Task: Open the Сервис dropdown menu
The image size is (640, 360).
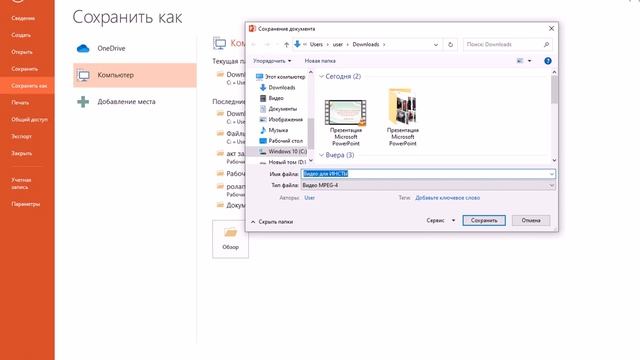Action: (440, 220)
